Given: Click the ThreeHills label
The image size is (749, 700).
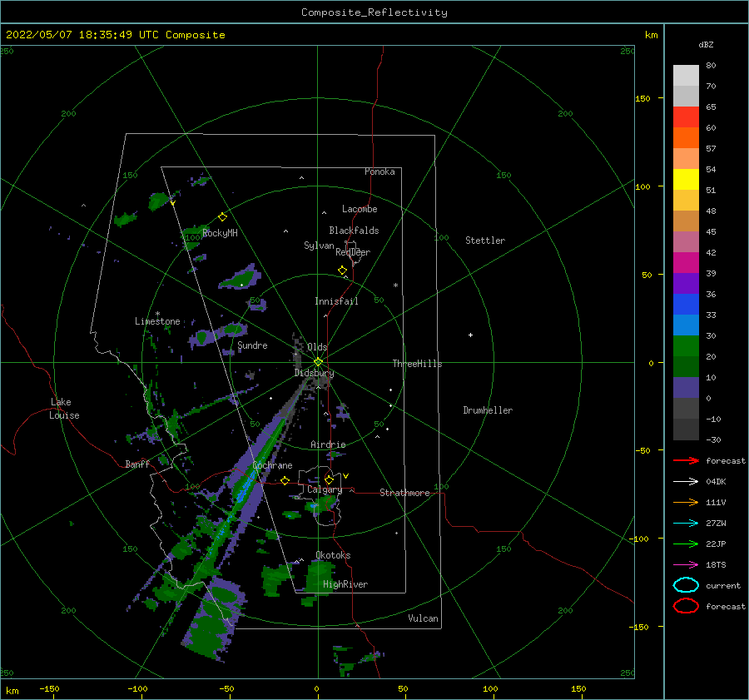Looking at the screenshot, I should 417,364.
